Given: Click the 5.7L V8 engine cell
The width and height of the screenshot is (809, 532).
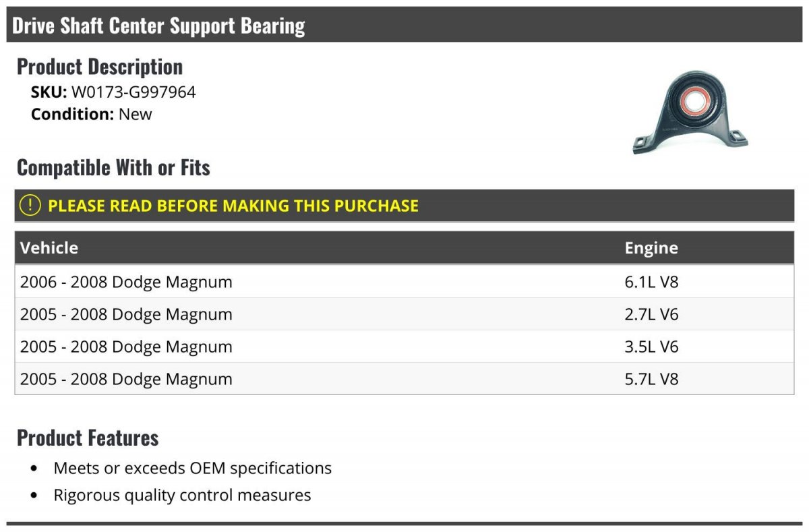Looking at the screenshot, I should tap(651, 379).
